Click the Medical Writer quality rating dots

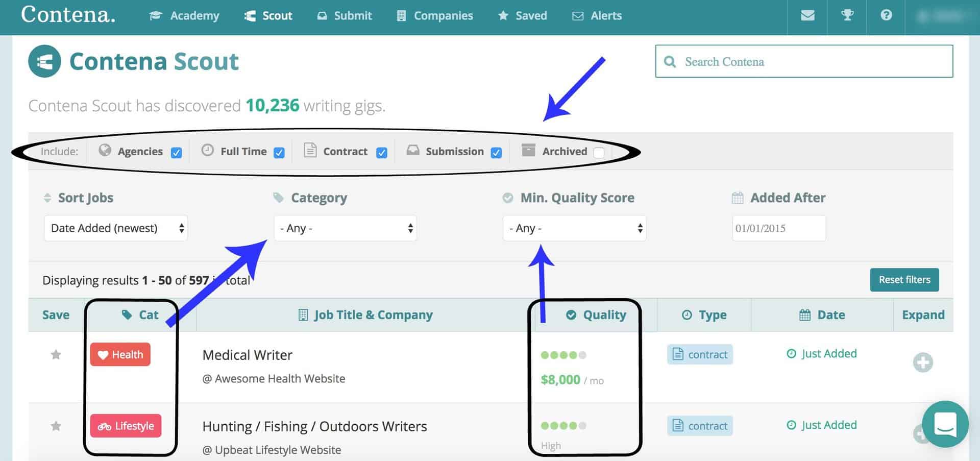pos(563,355)
